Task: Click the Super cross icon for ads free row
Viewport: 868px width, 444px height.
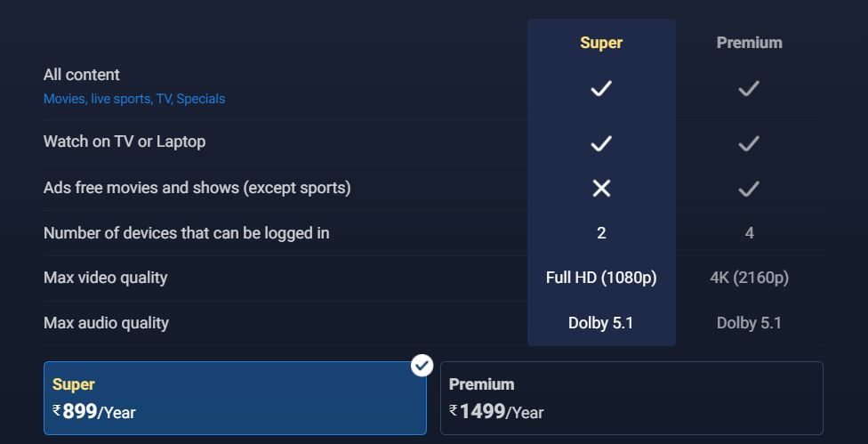Action: point(601,189)
